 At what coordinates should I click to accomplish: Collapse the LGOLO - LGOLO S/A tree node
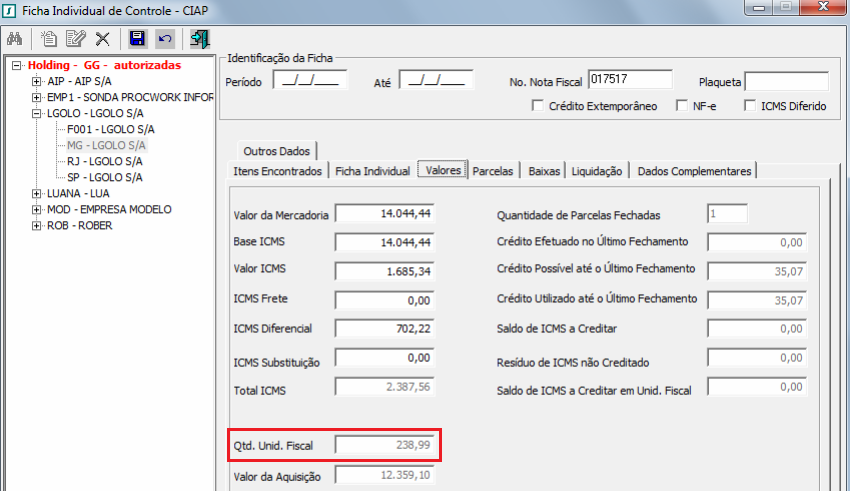(37, 113)
